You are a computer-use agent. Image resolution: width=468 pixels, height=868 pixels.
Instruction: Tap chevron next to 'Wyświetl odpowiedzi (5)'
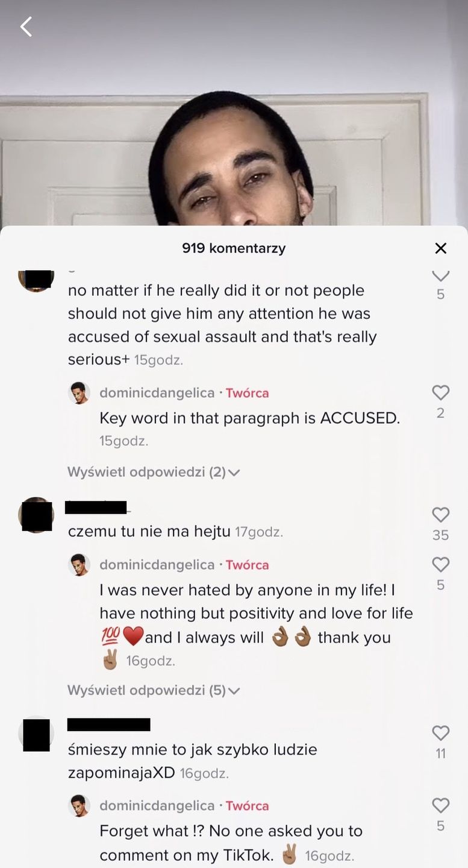[x=234, y=691]
